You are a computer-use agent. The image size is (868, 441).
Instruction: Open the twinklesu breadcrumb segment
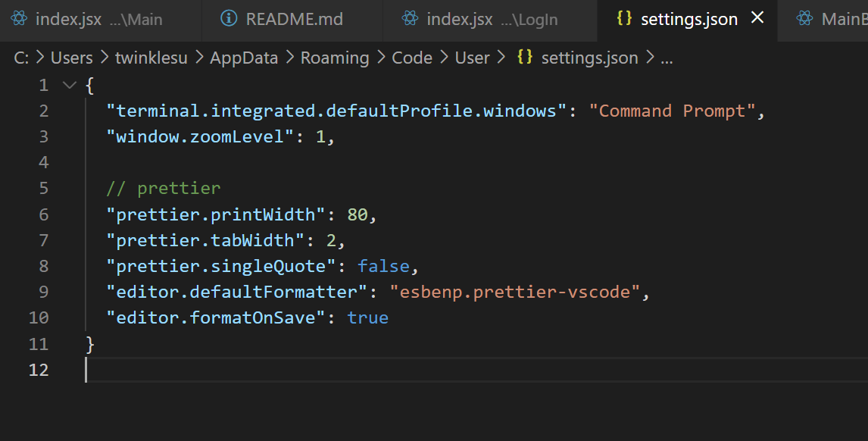[151, 58]
